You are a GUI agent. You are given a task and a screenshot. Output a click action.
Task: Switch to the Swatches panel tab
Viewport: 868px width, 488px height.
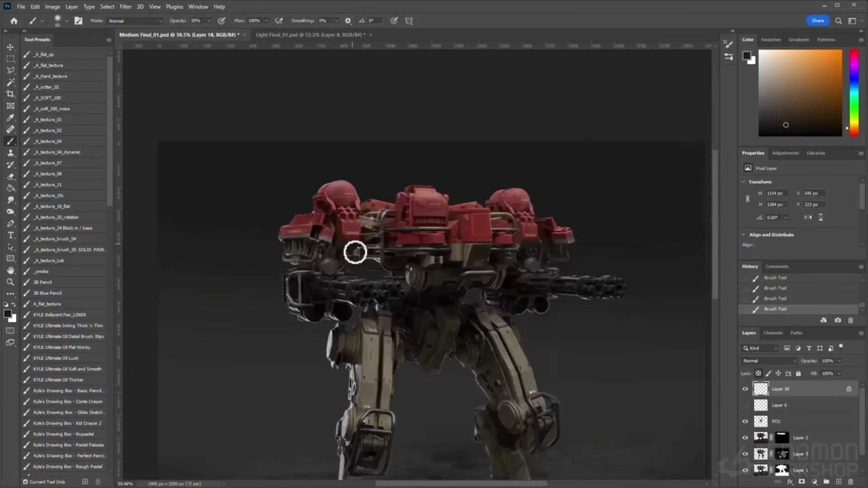click(771, 40)
